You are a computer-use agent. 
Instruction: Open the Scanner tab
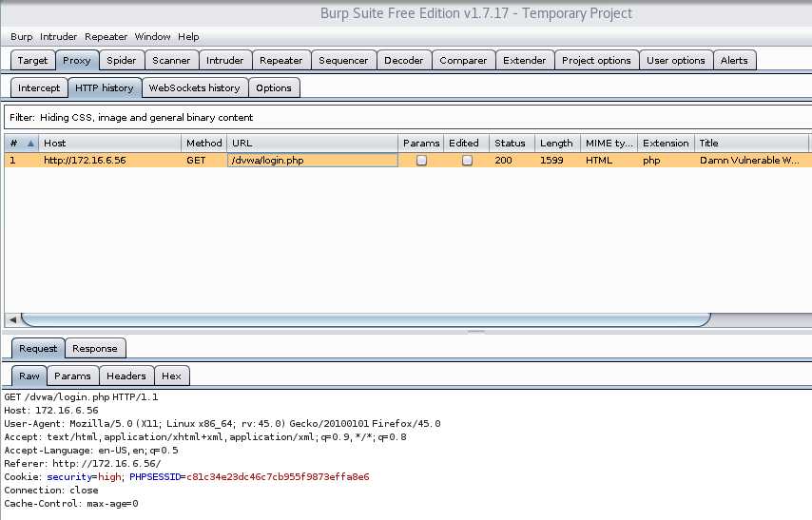tap(171, 60)
